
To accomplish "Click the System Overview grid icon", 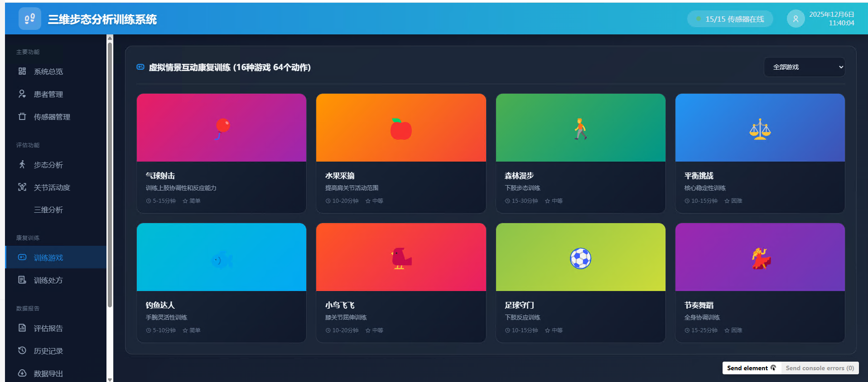I will coord(22,71).
